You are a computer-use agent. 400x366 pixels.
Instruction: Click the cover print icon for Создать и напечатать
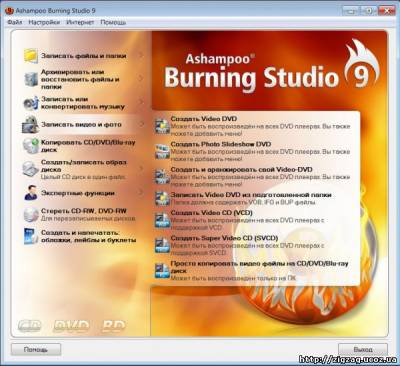point(31,236)
